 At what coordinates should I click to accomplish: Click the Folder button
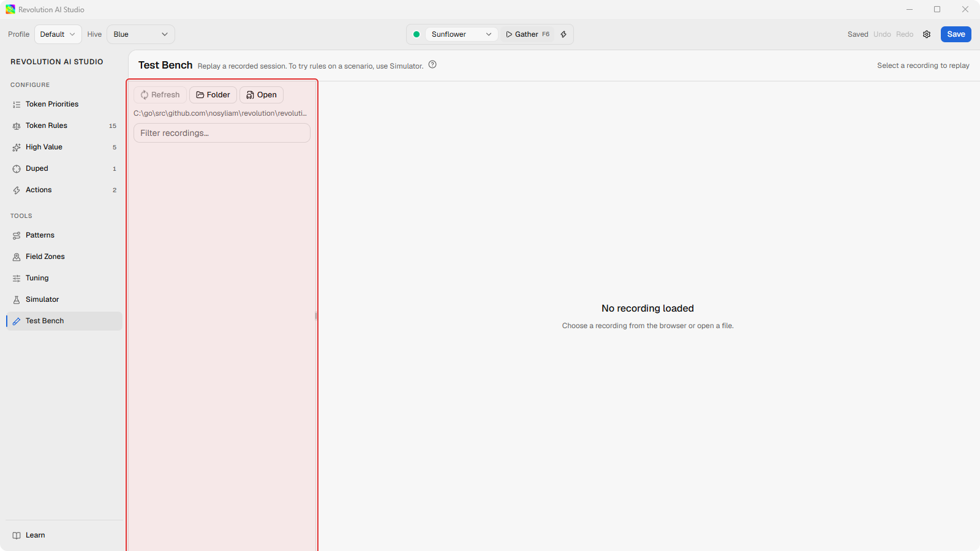(213, 95)
